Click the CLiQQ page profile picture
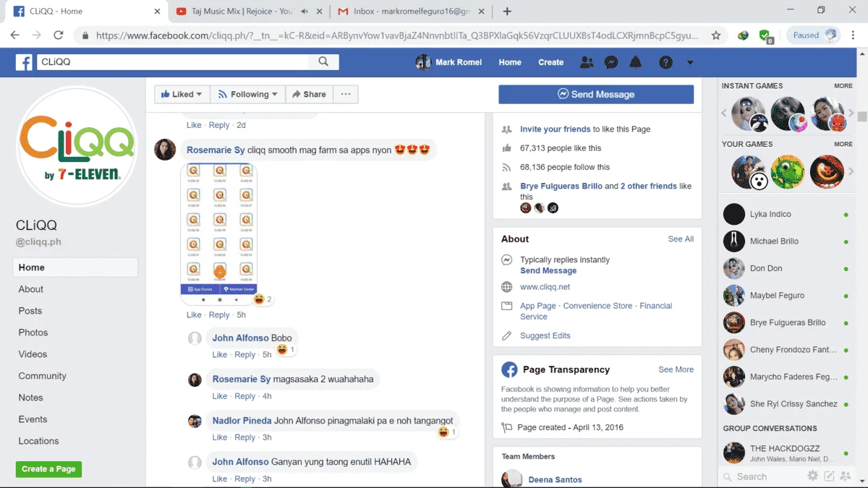 [x=77, y=146]
